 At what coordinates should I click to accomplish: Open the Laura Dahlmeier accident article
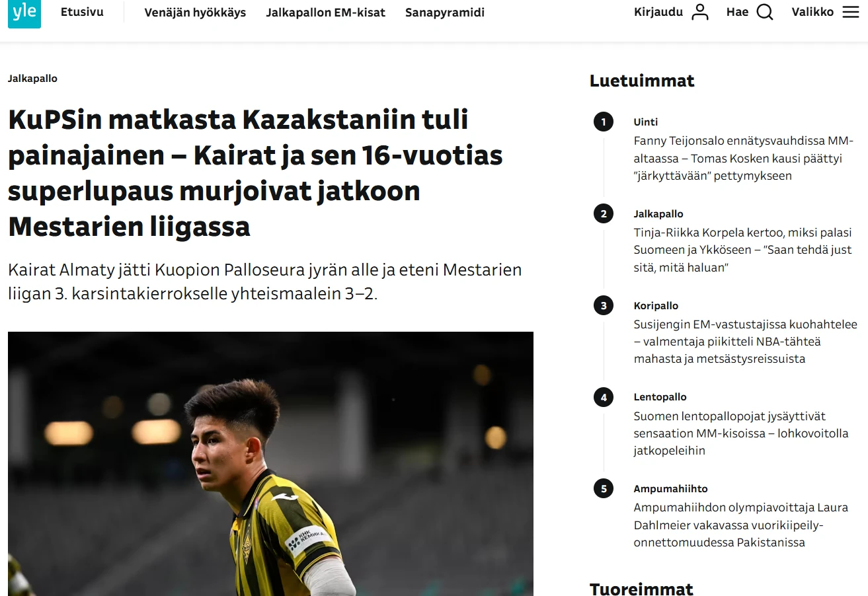[x=740, y=525]
